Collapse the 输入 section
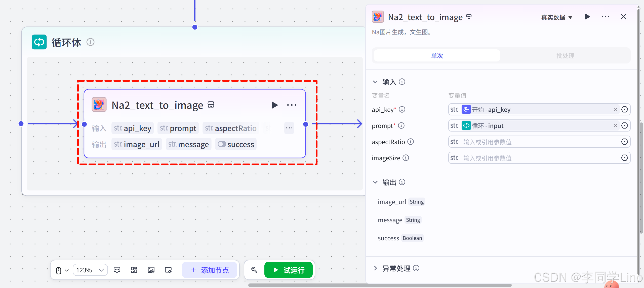 [375, 82]
